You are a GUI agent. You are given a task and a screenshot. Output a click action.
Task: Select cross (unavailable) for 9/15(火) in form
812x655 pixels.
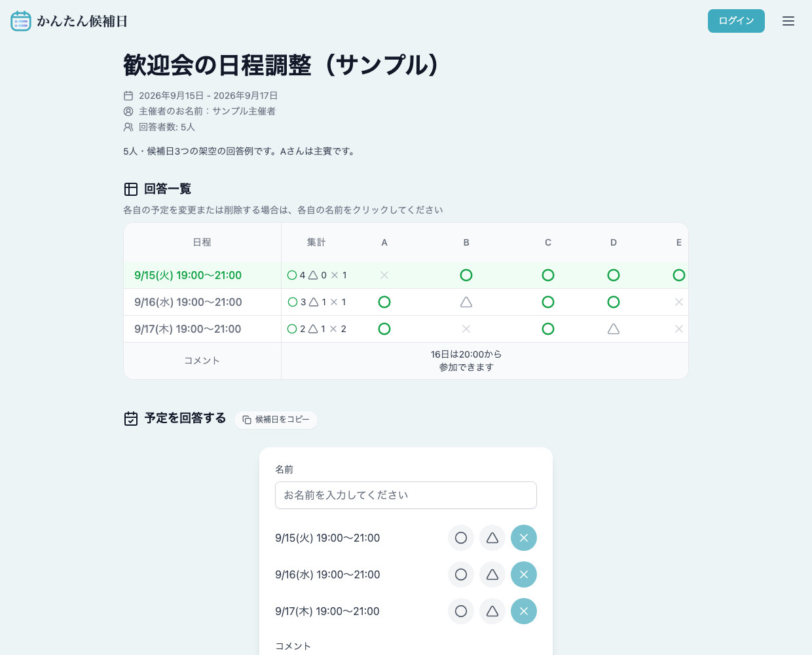point(524,538)
